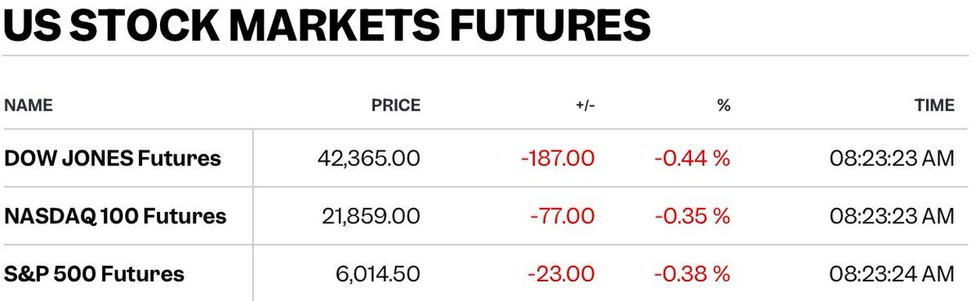Click the % column header

(724, 106)
